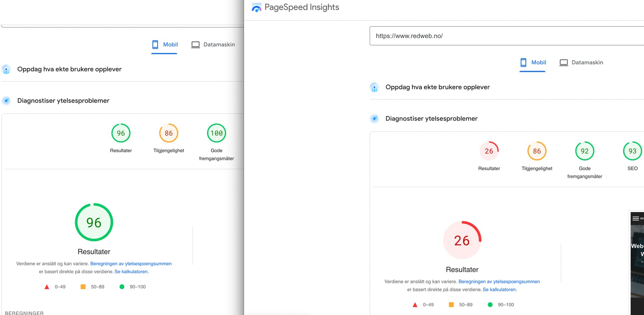Open 'Se kalkulatoren' link in left window
Screen dimensions: 644x315
tap(131, 272)
